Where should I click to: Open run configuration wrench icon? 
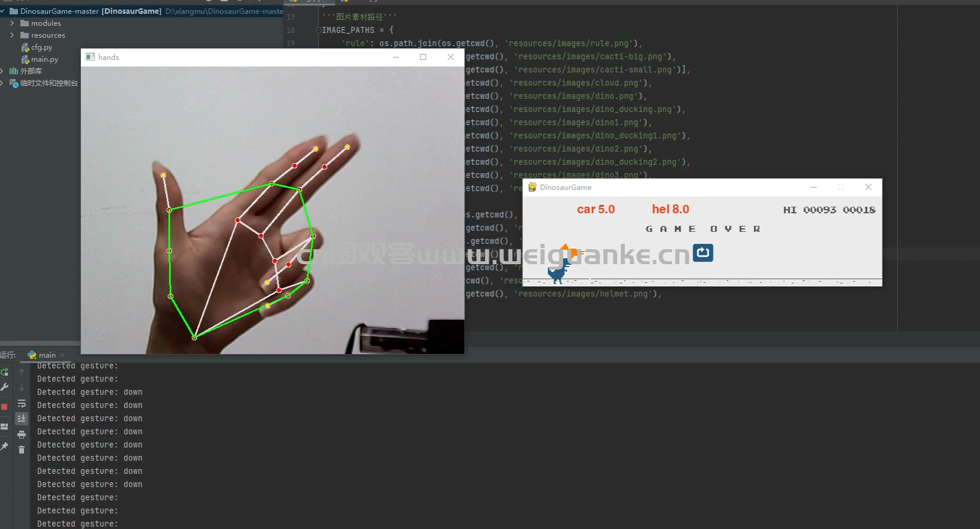click(x=5, y=388)
